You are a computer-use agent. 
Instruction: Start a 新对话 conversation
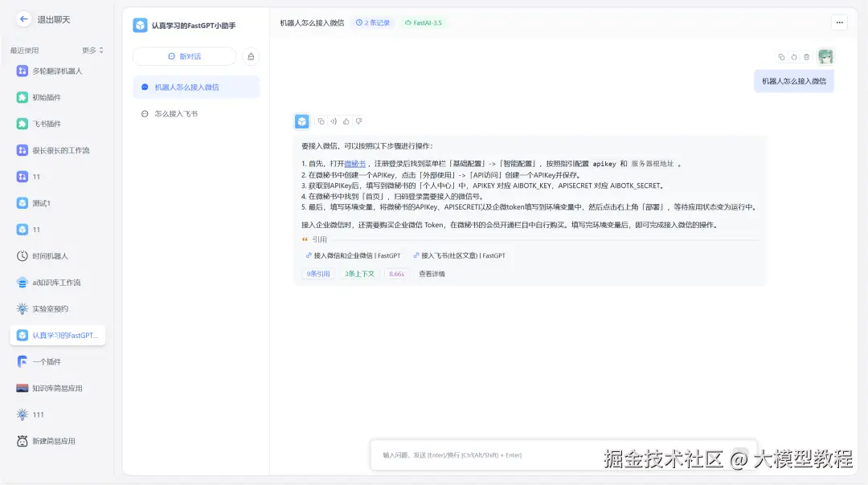coord(184,56)
